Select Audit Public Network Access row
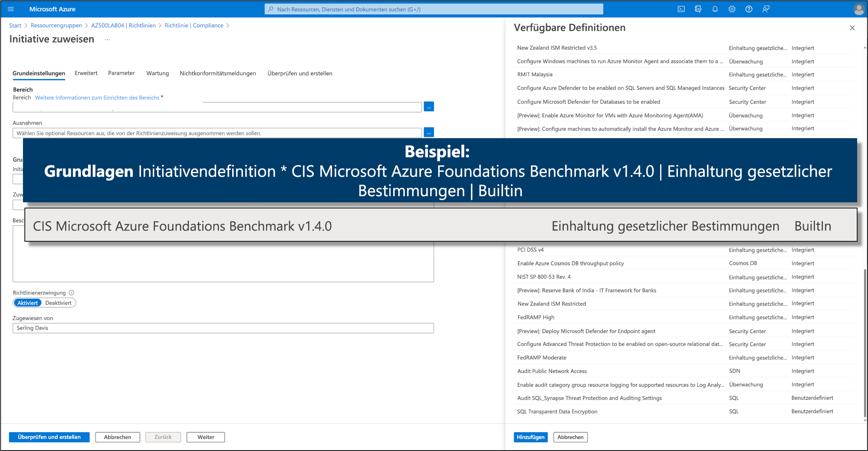 685,371
